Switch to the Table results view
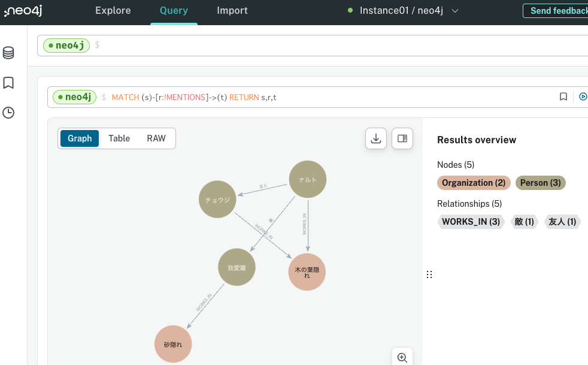Image resolution: width=588 pixels, height=365 pixels. [119, 138]
